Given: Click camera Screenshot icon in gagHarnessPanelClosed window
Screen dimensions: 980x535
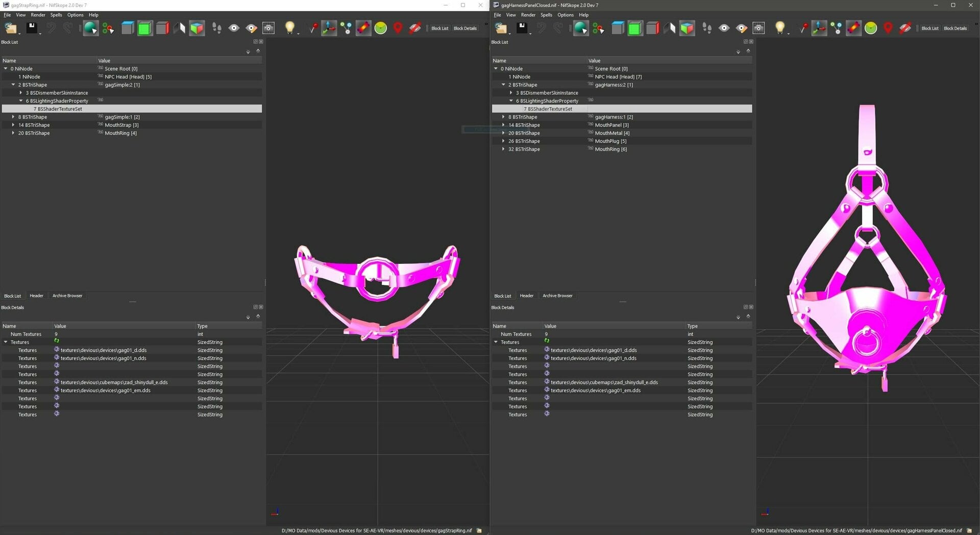Looking at the screenshot, I should pos(758,28).
